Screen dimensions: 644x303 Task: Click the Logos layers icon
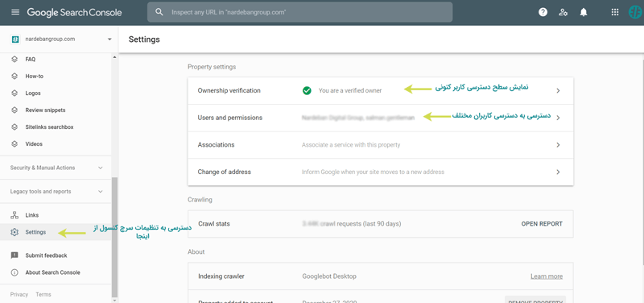[x=14, y=93]
